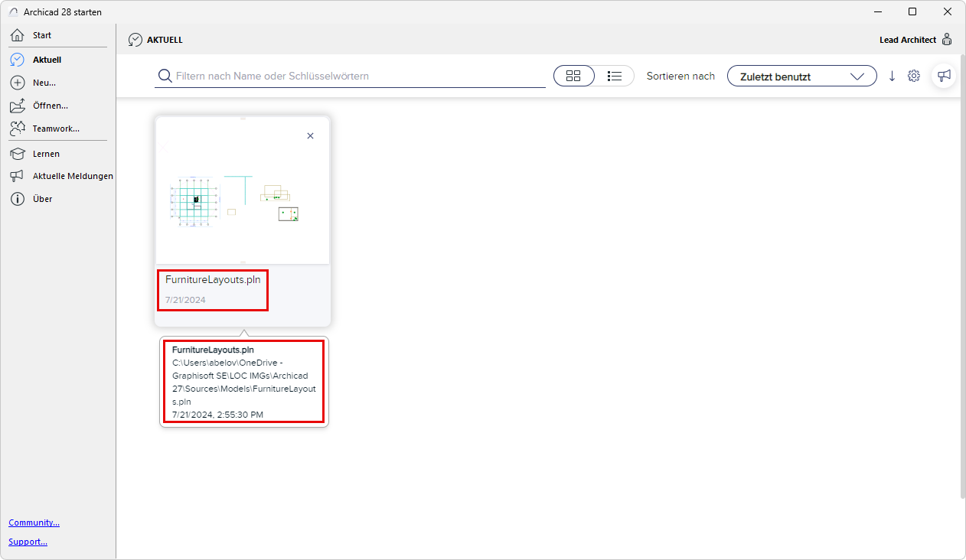Click the Lead Architect profile label
Viewport: 966px width, 560px height.
[908, 40]
